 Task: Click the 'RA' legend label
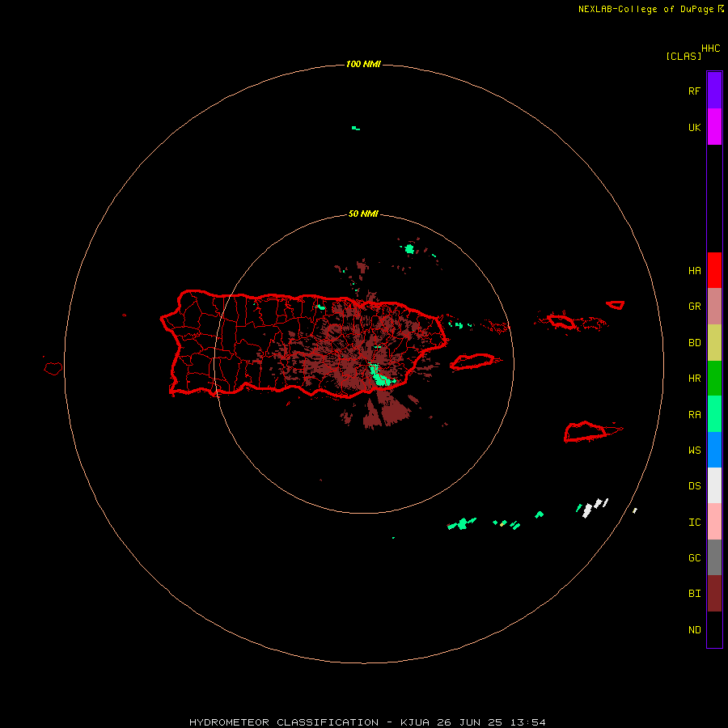click(694, 414)
